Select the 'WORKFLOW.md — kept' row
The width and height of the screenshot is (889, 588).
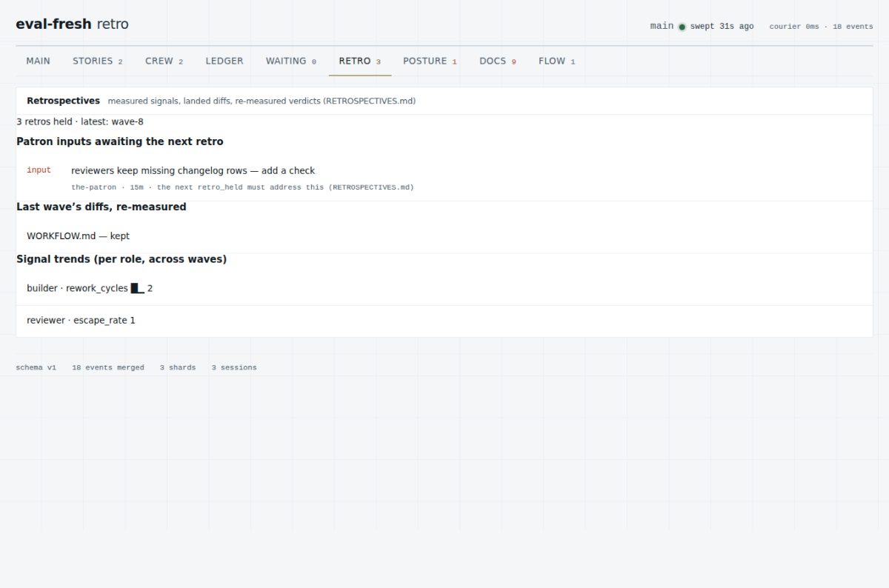coord(444,236)
